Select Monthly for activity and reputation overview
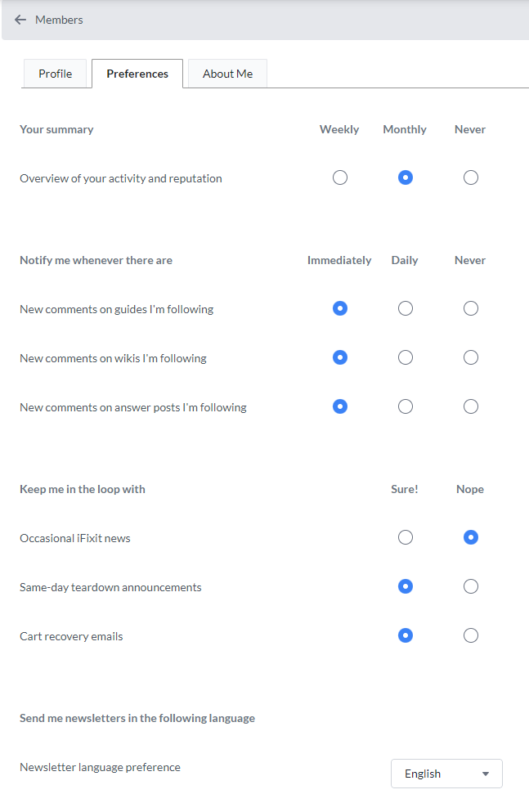Image resolution: width=529 pixels, height=812 pixels. pyautogui.click(x=405, y=177)
